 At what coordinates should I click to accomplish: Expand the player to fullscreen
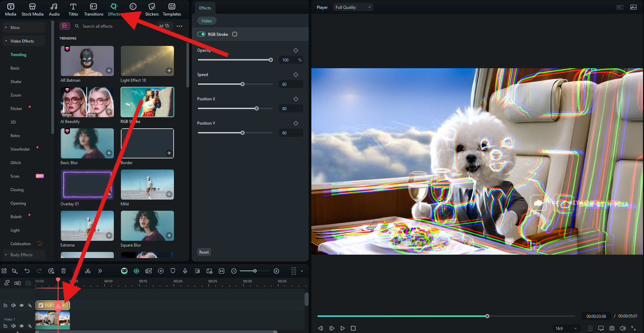(634, 328)
